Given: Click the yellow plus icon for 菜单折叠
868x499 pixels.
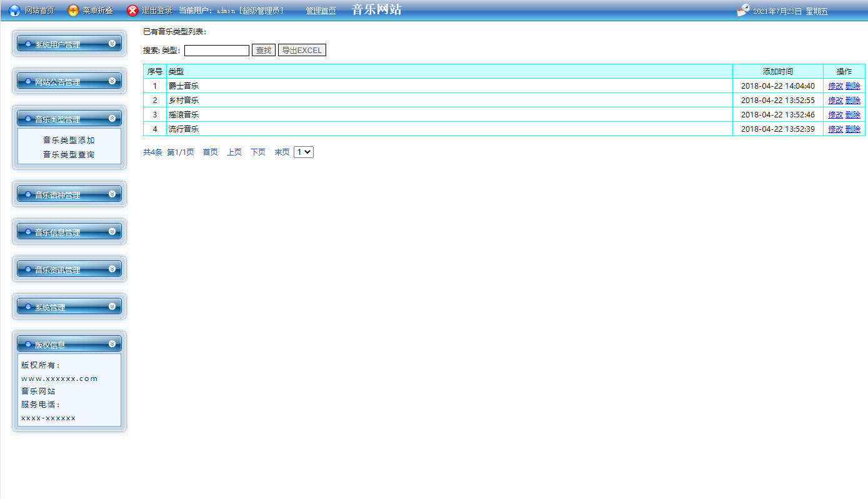Looking at the screenshot, I should pos(73,11).
